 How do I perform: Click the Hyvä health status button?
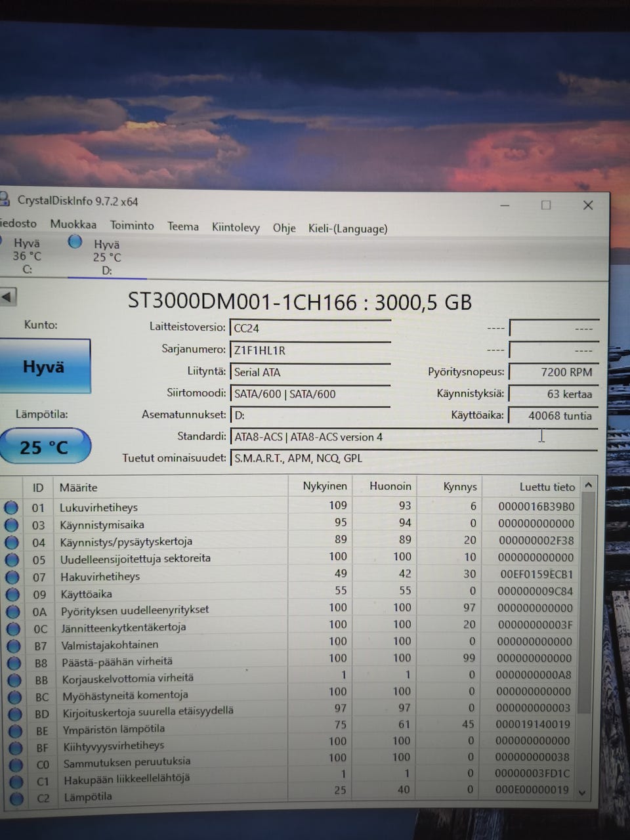(x=44, y=366)
